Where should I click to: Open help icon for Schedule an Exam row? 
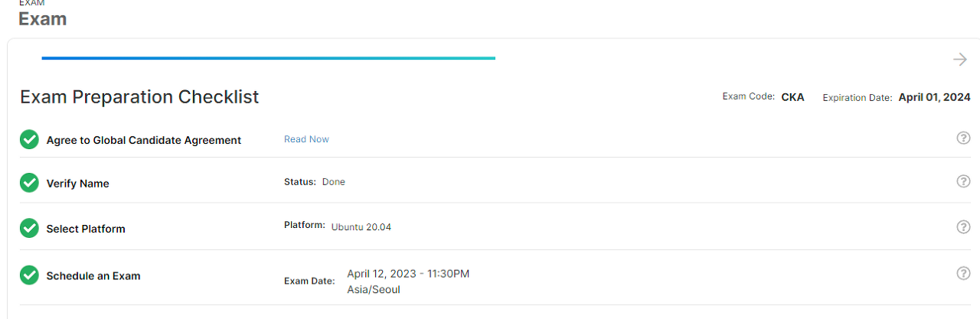964,273
